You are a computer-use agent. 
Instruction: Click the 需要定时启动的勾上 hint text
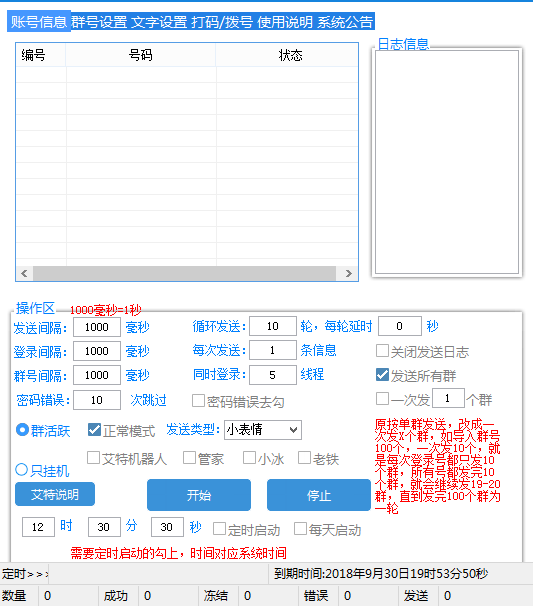tap(178, 553)
